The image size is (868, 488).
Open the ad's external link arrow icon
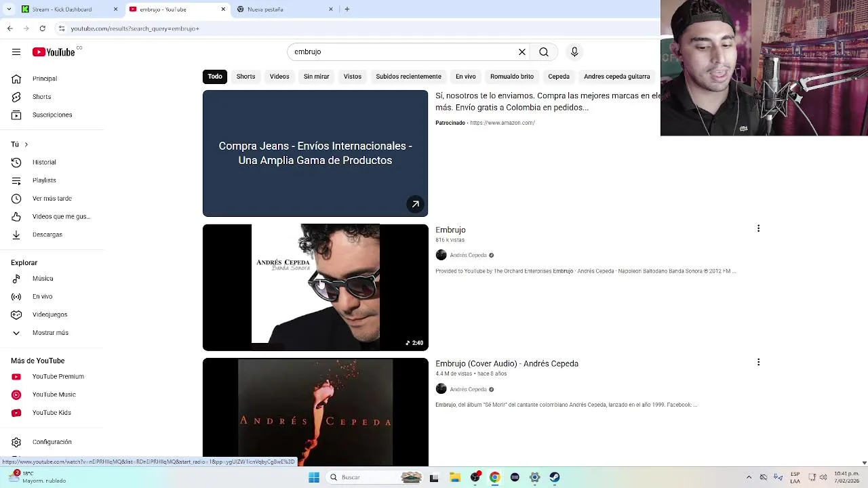pos(415,204)
